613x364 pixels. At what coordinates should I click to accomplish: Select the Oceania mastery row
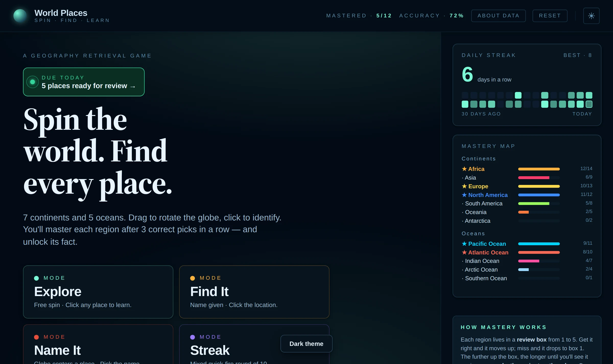tap(527, 212)
